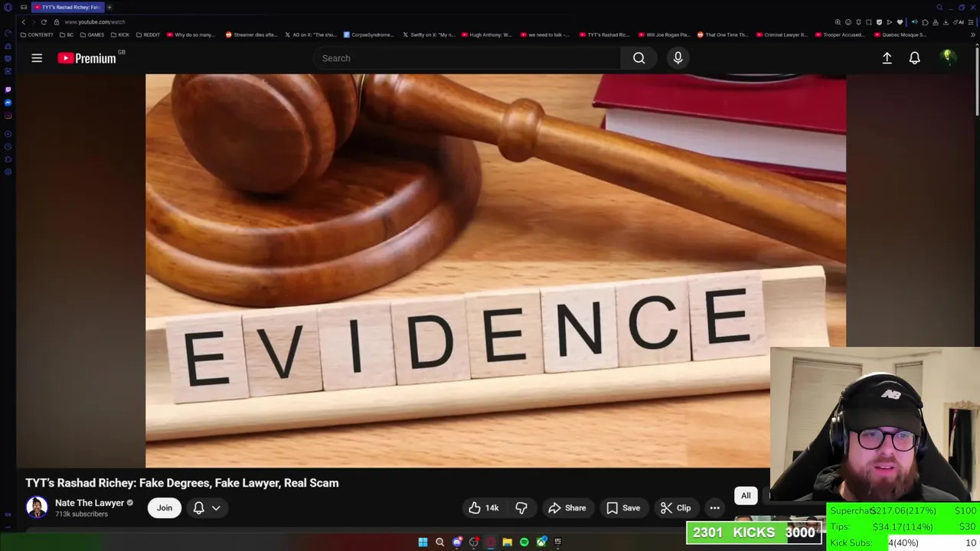This screenshot has width=980, height=551.
Task: Open 'Streamer dies afte...' bookmark
Action: tap(251, 34)
